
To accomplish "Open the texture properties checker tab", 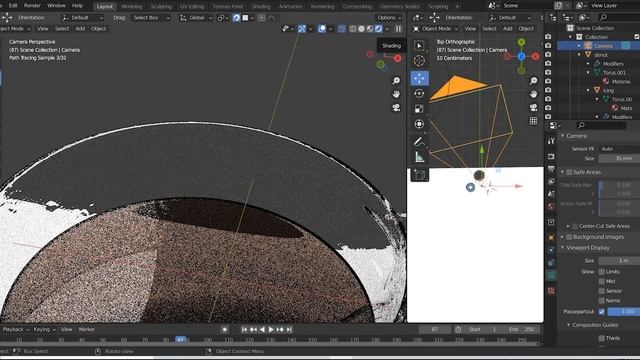I will [x=551, y=291].
